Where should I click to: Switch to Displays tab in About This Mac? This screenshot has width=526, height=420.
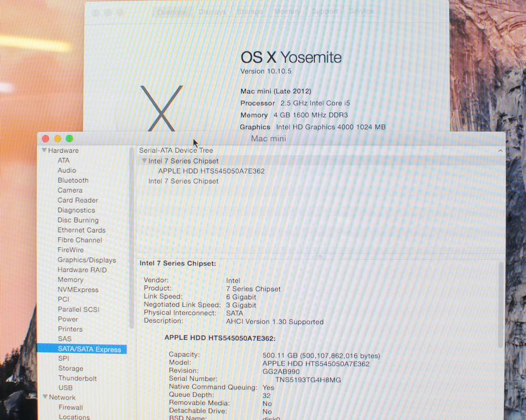pos(212,12)
